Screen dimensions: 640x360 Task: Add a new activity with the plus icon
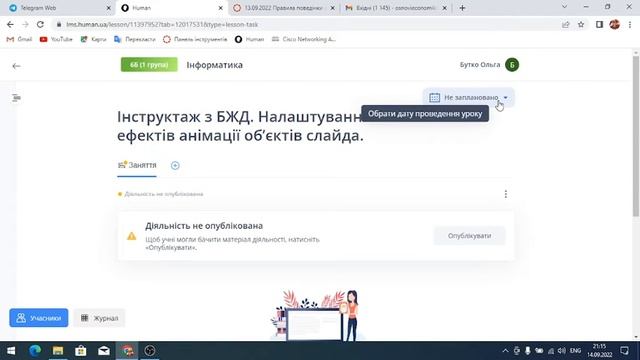click(x=175, y=165)
